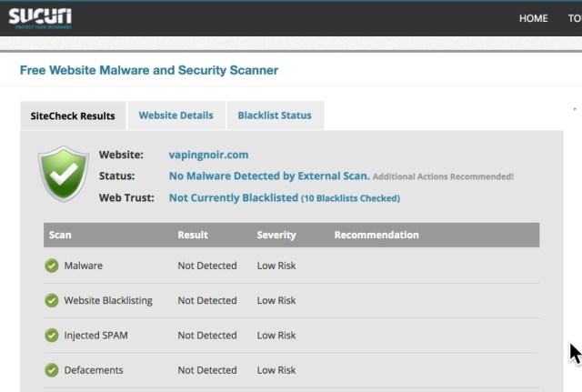Click the Free Website Malware and Security Scanner heading
The height and width of the screenshot is (392, 582).
149,70
